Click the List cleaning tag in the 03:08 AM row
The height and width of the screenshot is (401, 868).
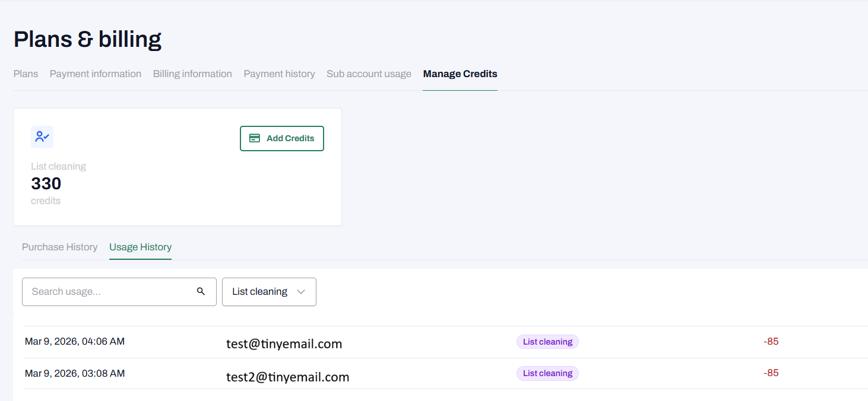tap(547, 373)
